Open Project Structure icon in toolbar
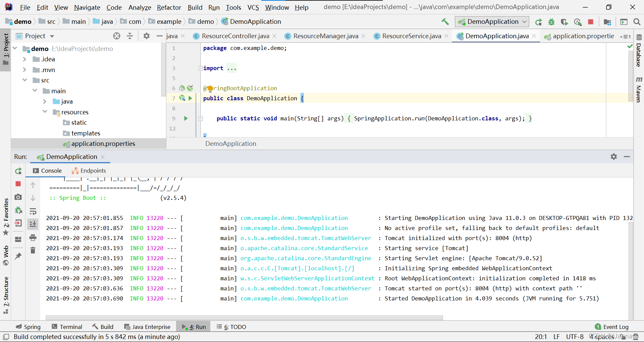Viewport: 644px width, 342px height. [x=607, y=22]
